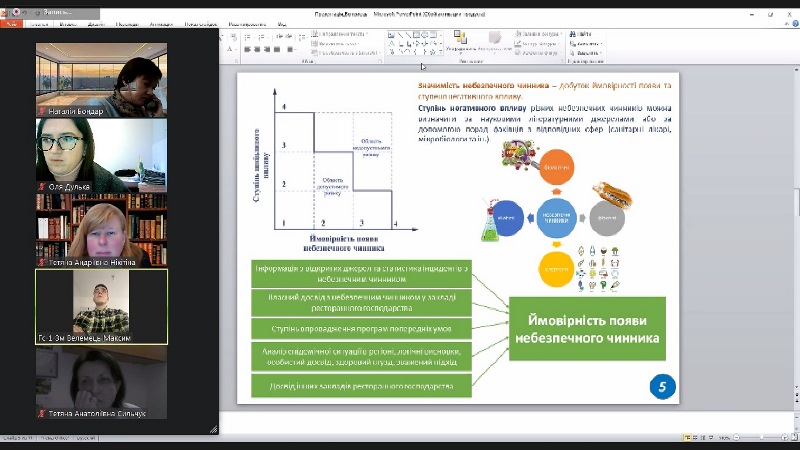The image size is (800, 450).
Task: Click zoom out minus button
Action: point(736,438)
